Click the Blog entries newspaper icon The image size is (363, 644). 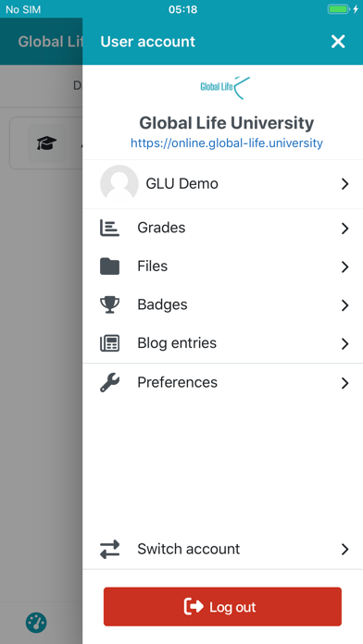click(x=110, y=343)
